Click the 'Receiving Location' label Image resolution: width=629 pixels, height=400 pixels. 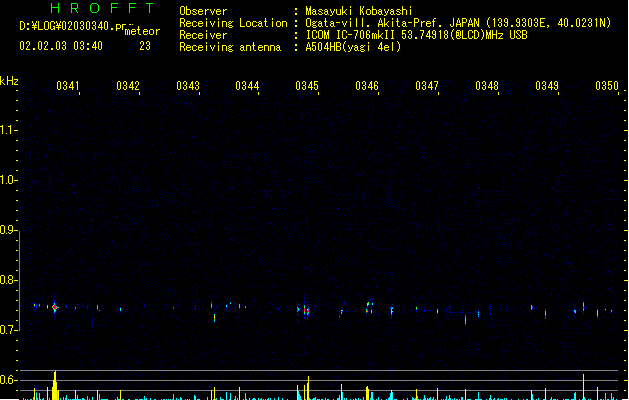coord(233,23)
